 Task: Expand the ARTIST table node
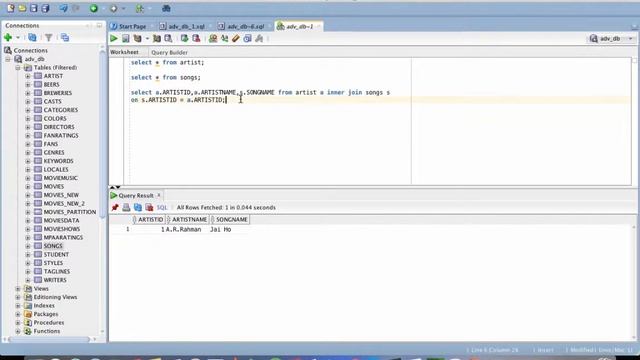pos(28,76)
